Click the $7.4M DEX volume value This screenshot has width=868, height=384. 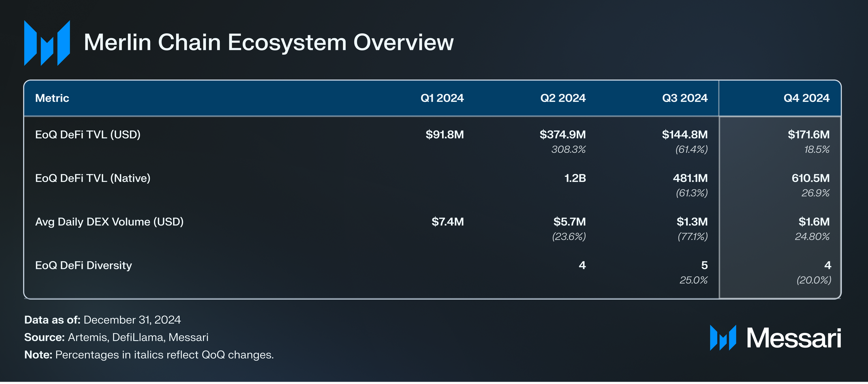pyautogui.click(x=448, y=222)
